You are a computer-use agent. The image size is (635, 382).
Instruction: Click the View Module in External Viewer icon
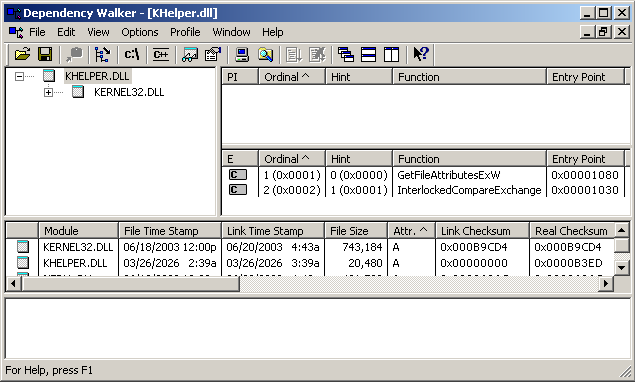pos(190,54)
